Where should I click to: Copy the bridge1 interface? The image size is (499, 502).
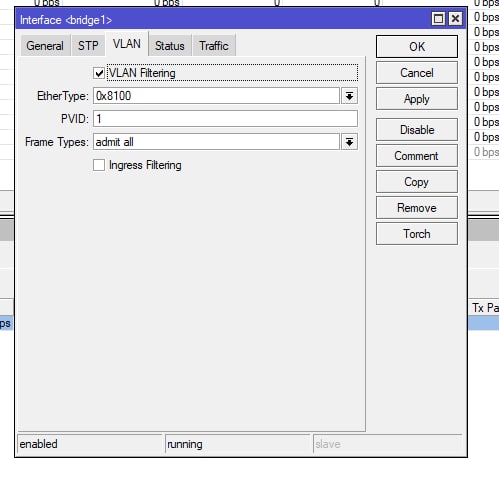pyautogui.click(x=417, y=182)
